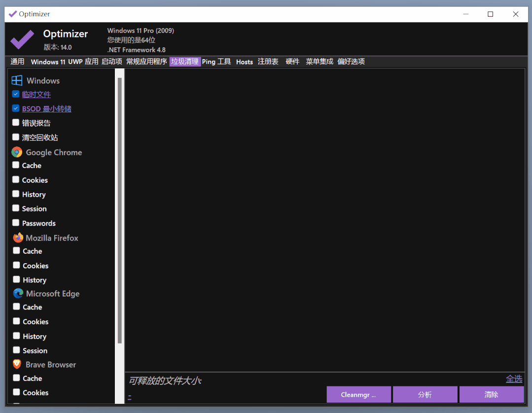Check Mozilla Firefox History box
This screenshot has width=532, height=413.
tap(16, 279)
